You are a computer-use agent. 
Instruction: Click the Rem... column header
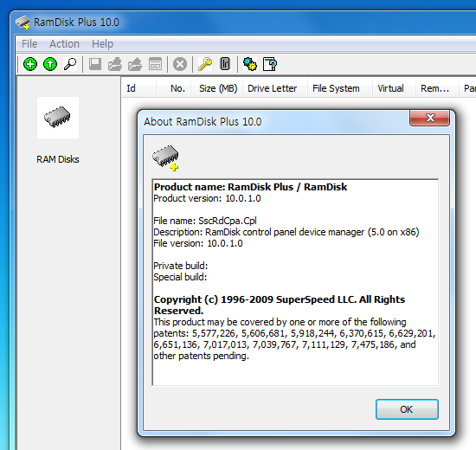coord(437,88)
